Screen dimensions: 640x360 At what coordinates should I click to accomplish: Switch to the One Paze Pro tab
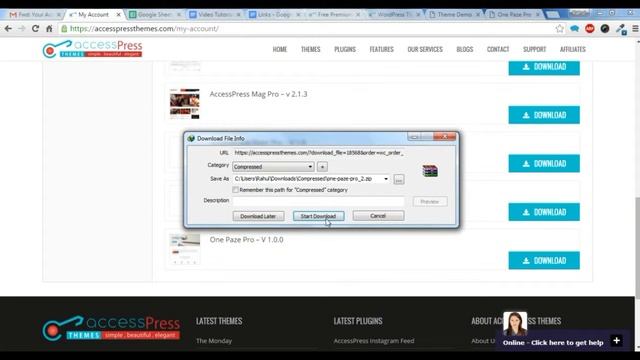514,14
